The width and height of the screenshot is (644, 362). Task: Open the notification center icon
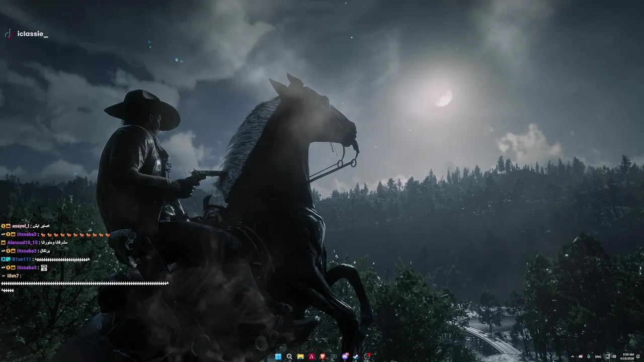tap(638, 356)
